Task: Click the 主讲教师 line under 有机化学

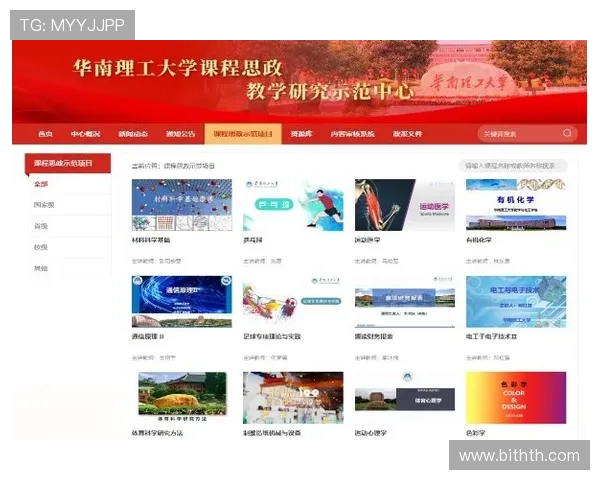Action: point(488,261)
